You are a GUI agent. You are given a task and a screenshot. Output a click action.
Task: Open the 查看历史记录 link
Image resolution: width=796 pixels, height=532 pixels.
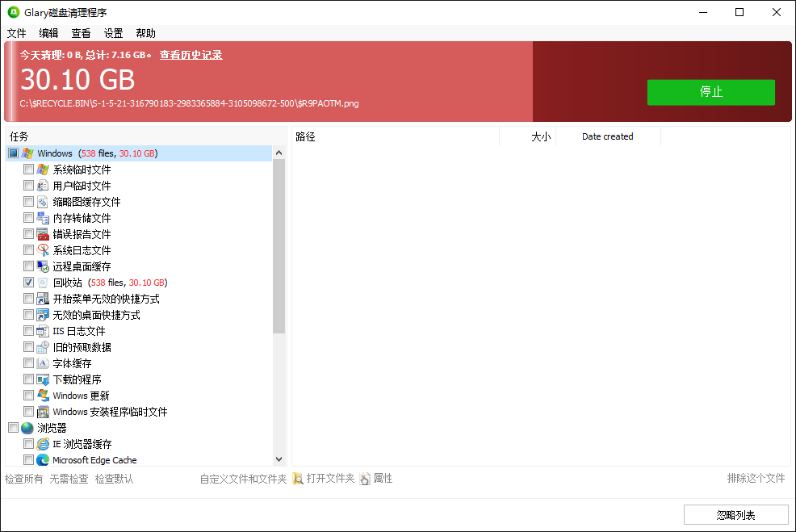191,55
